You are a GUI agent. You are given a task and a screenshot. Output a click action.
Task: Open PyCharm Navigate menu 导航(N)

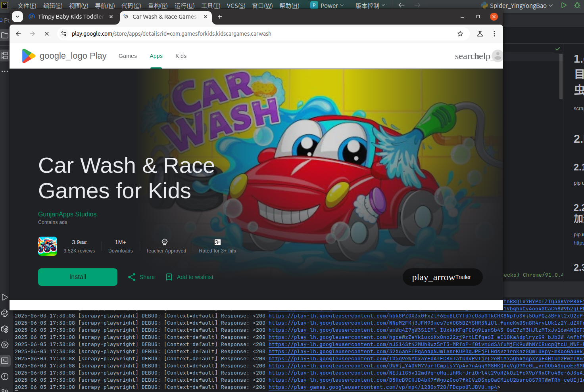tap(105, 6)
